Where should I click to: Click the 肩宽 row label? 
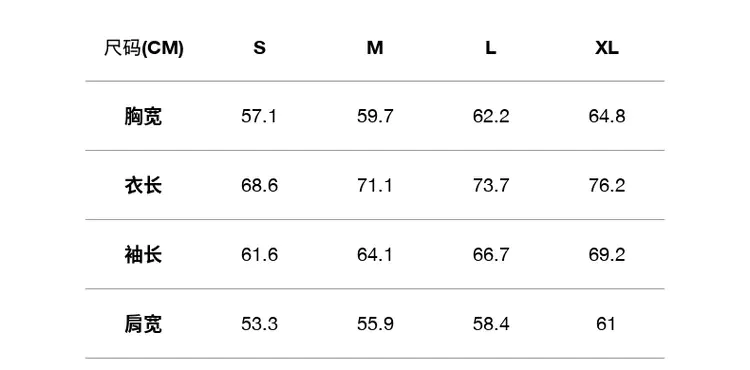143,324
